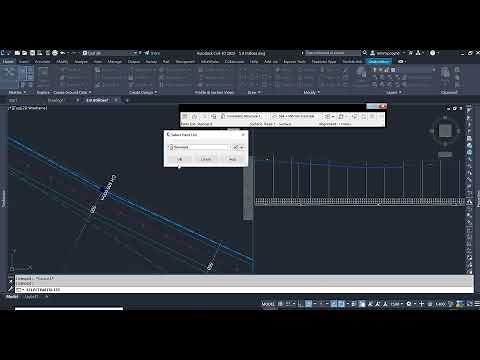Switch to the Express Tools ribbon tab
This screenshot has width=480, height=360.
pos(295,62)
